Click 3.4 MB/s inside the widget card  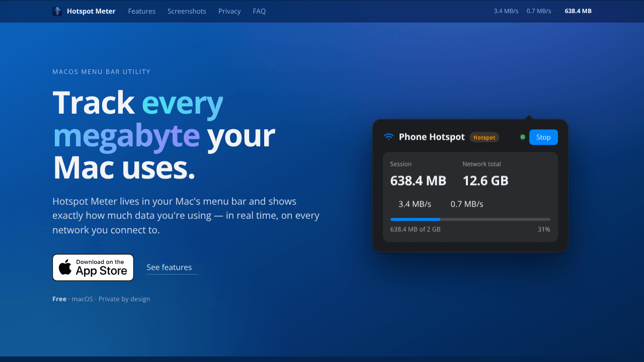click(415, 204)
